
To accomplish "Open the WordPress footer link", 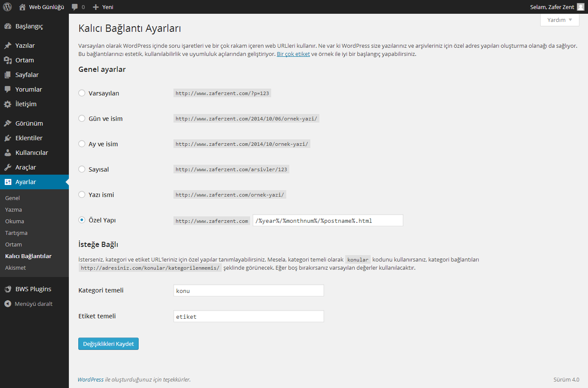I will click(x=90, y=379).
